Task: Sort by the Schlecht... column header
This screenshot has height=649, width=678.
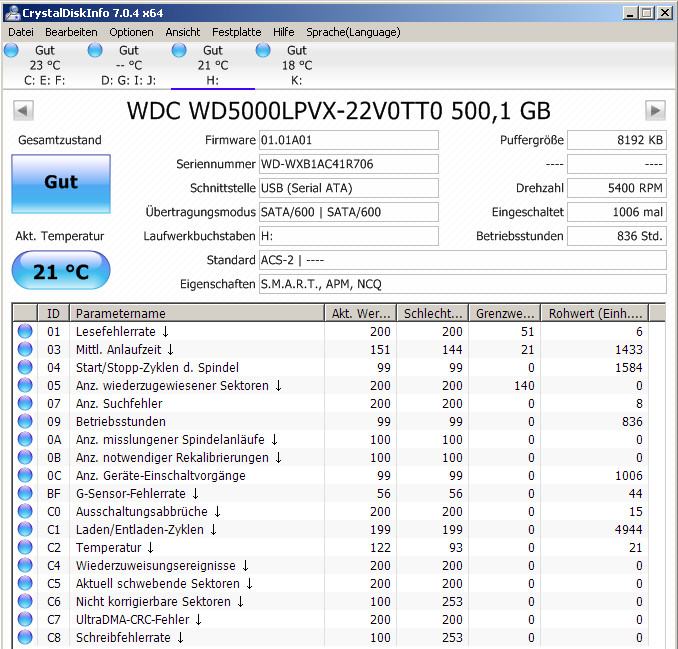Action: coord(433,313)
